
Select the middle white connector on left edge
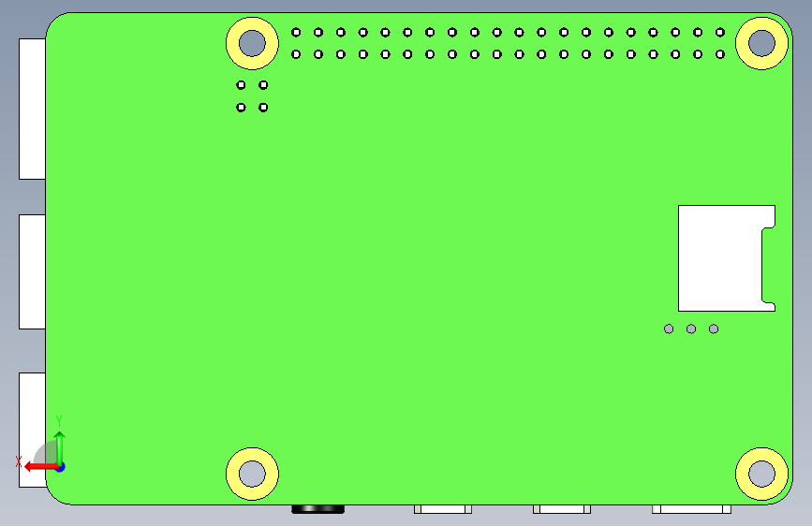(32, 271)
